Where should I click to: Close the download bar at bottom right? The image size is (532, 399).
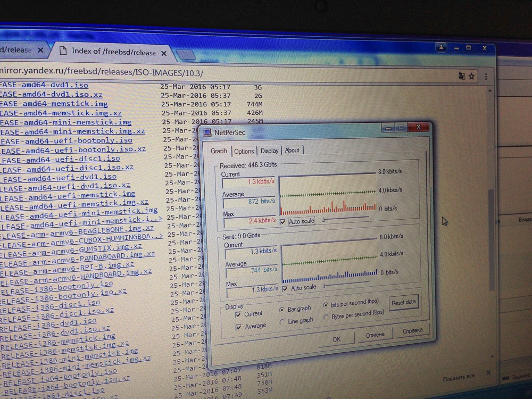(x=488, y=372)
